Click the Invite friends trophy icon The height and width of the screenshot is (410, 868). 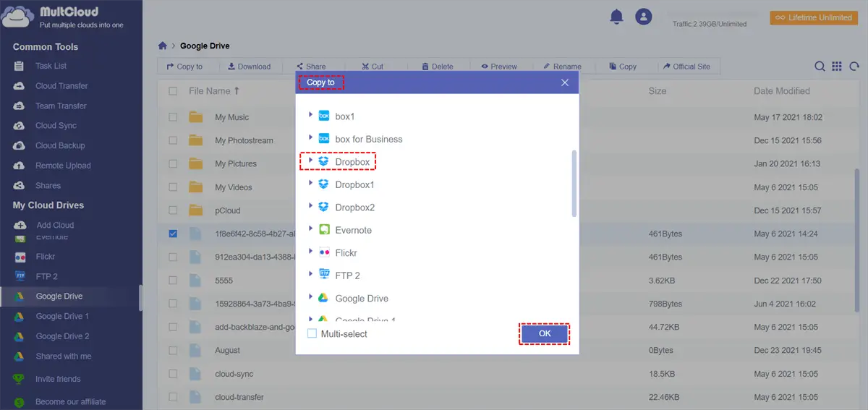[20, 379]
